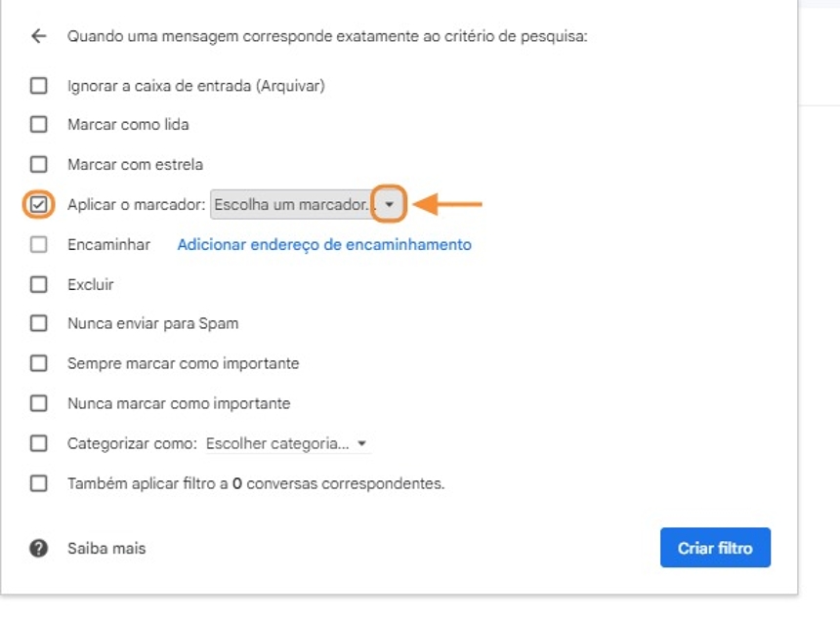Uncheck 'Aplicar o marcador' checkbox
Screen dimensions: 840x620
click(38, 205)
